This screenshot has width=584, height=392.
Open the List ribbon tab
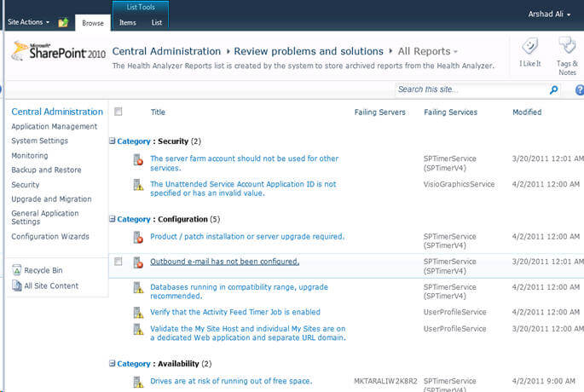156,23
